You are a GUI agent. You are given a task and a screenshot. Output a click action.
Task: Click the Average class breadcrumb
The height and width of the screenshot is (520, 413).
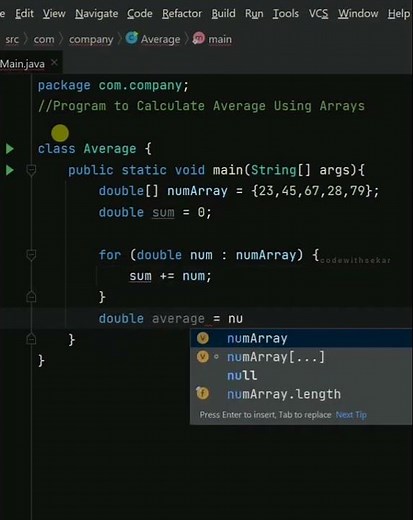[x=160, y=39]
